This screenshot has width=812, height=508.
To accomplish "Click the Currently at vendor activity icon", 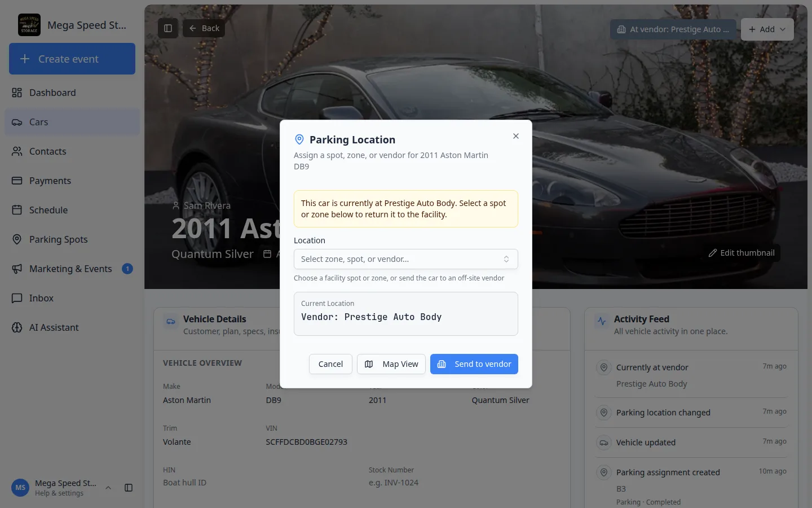I will click(x=604, y=367).
